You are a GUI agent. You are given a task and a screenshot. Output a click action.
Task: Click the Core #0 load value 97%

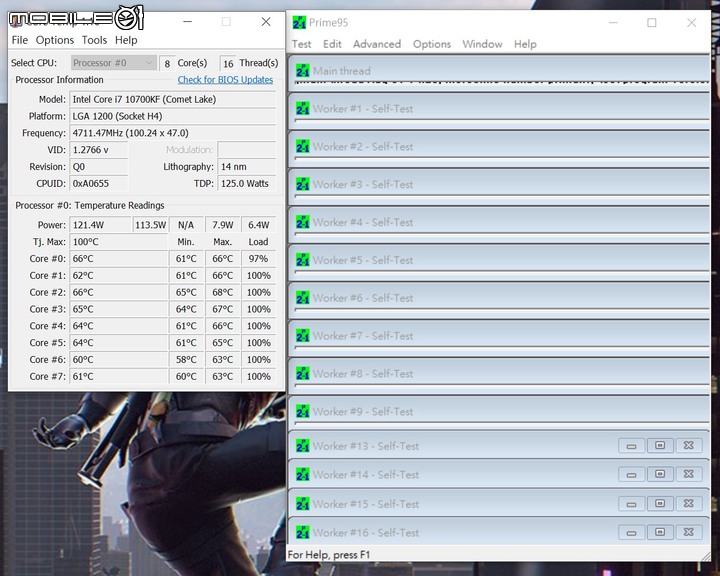click(x=259, y=259)
